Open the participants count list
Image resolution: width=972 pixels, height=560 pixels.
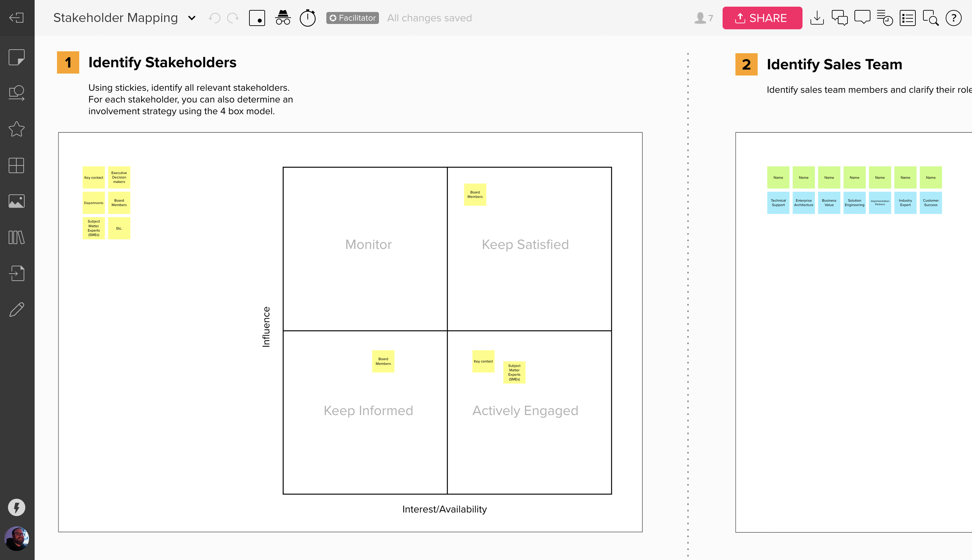coord(704,18)
